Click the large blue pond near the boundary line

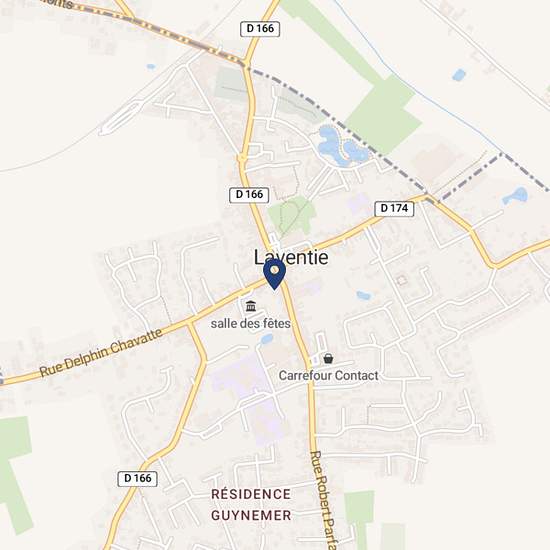tap(341, 146)
